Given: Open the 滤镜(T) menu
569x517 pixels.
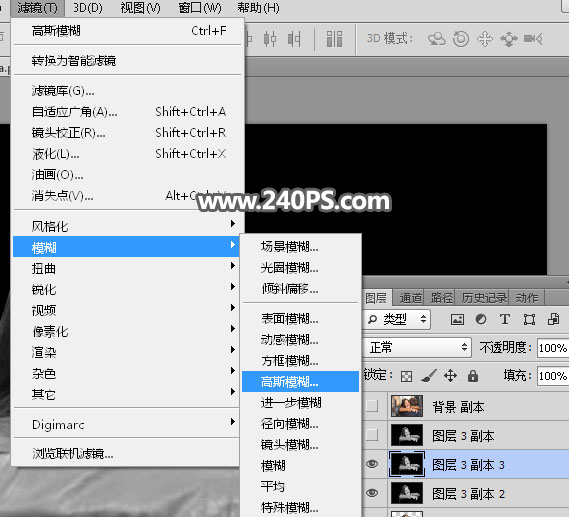Looking at the screenshot, I should (x=37, y=8).
